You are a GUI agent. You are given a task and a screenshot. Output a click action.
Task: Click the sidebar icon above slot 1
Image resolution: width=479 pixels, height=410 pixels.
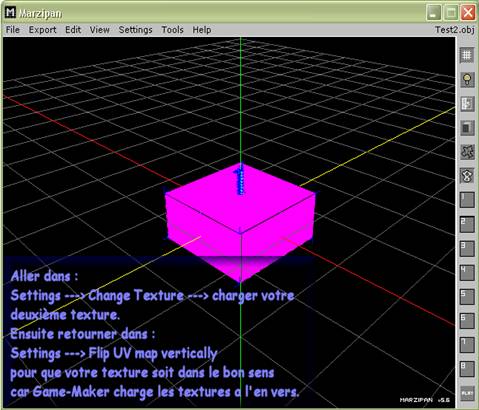pyautogui.click(x=467, y=176)
